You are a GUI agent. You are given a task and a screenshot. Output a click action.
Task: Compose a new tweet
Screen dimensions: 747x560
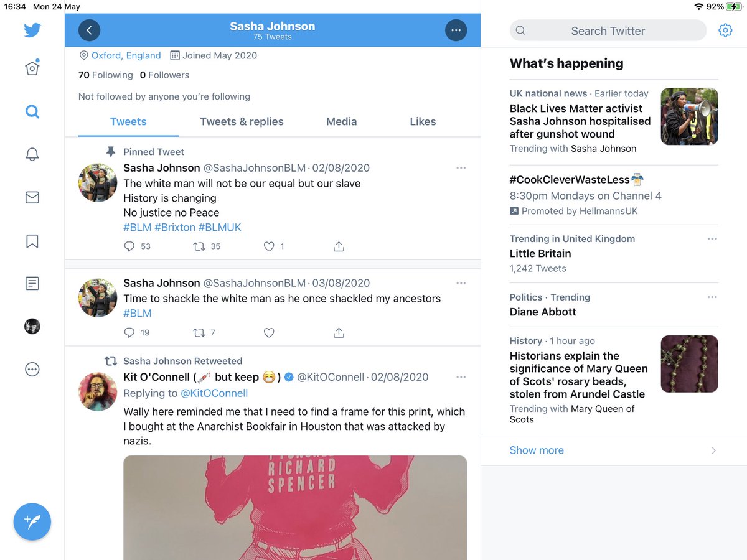click(32, 521)
